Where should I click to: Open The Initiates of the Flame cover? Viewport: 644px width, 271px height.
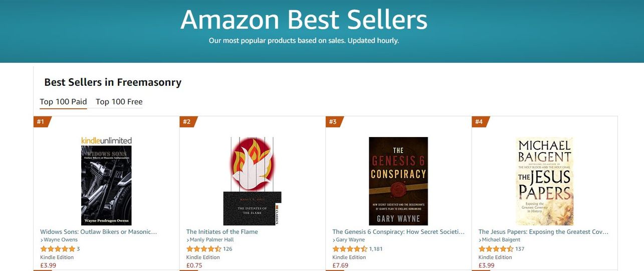[x=252, y=181]
